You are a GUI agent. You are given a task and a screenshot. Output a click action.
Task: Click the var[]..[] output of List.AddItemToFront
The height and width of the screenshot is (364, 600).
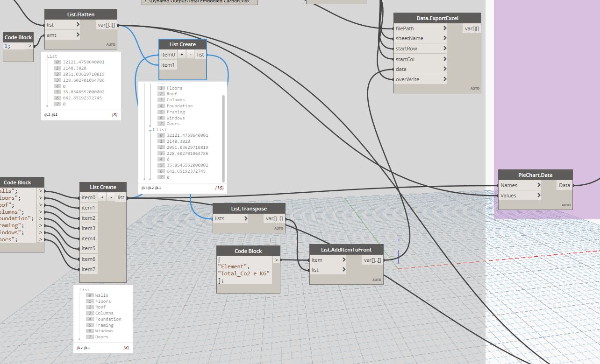[x=372, y=260]
